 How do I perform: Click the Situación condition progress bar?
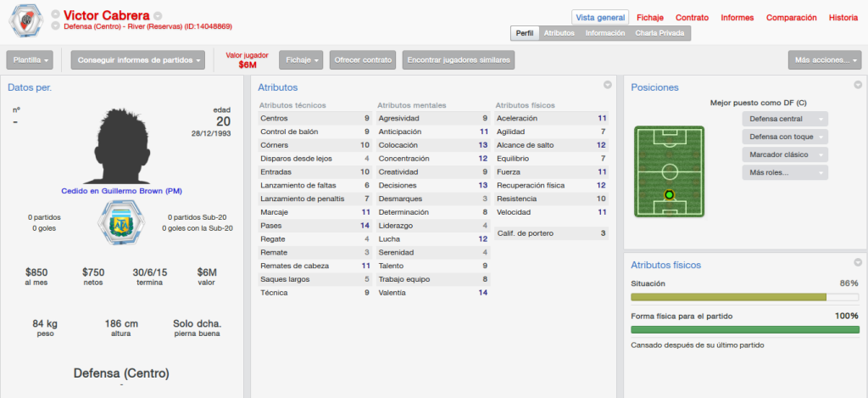pyautogui.click(x=745, y=297)
